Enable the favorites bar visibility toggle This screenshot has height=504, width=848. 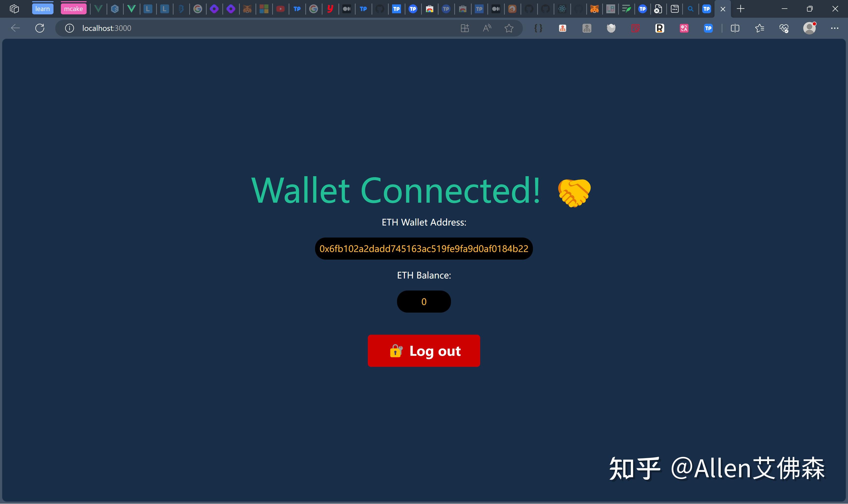(759, 28)
